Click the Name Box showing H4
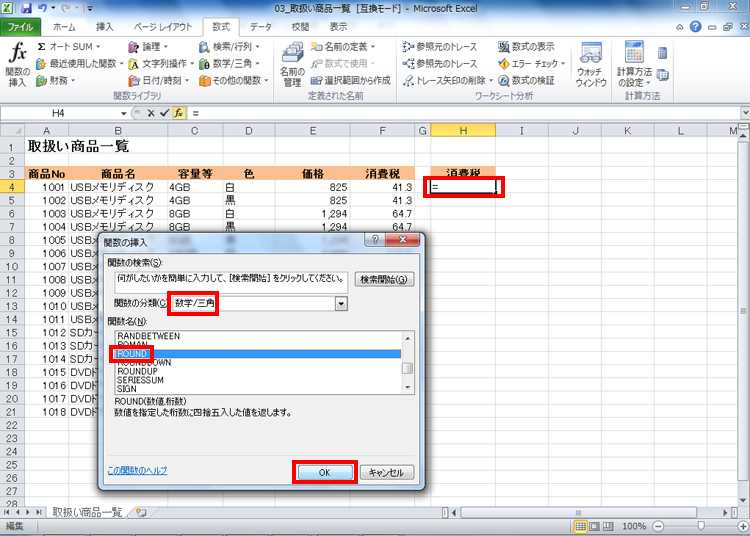This screenshot has height=536, width=750. pos(58,113)
